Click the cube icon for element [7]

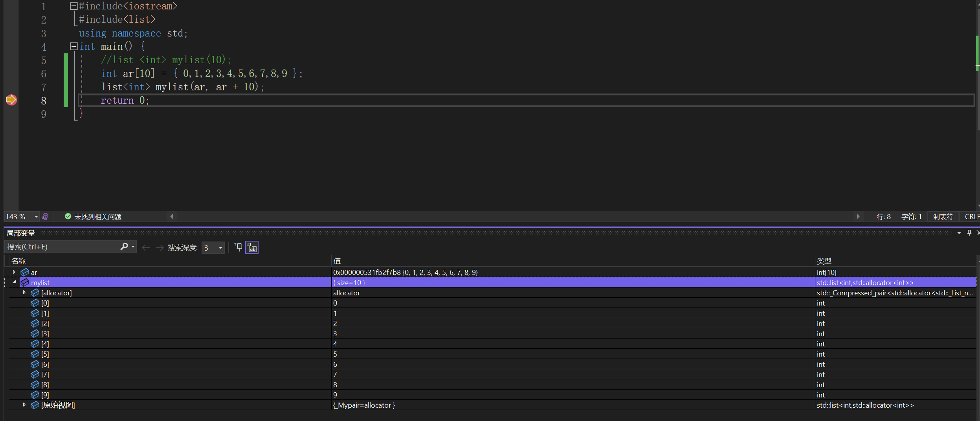pyautogui.click(x=35, y=374)
